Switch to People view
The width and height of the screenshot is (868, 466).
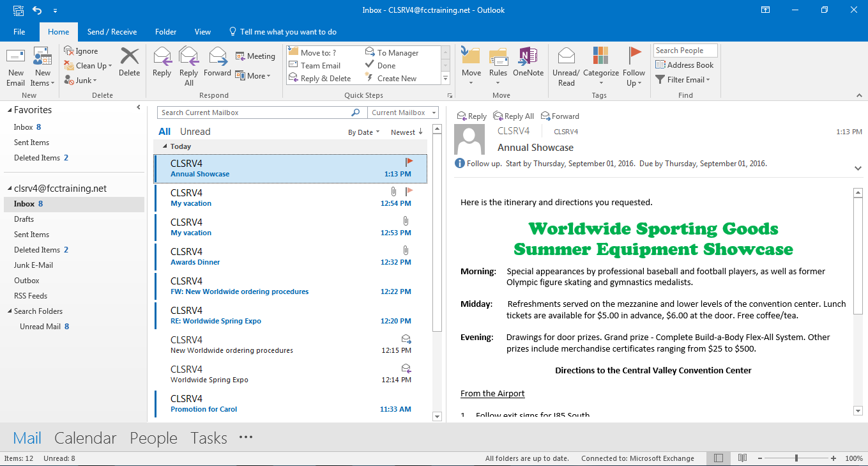pyautogui.click(x=153, y=438)
